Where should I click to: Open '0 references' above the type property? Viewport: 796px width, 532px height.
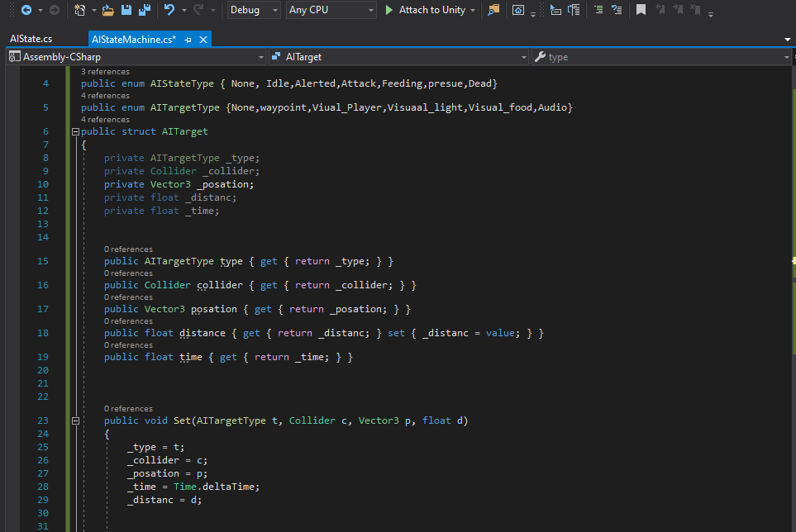pyautogui.click(x=128, y=249)
